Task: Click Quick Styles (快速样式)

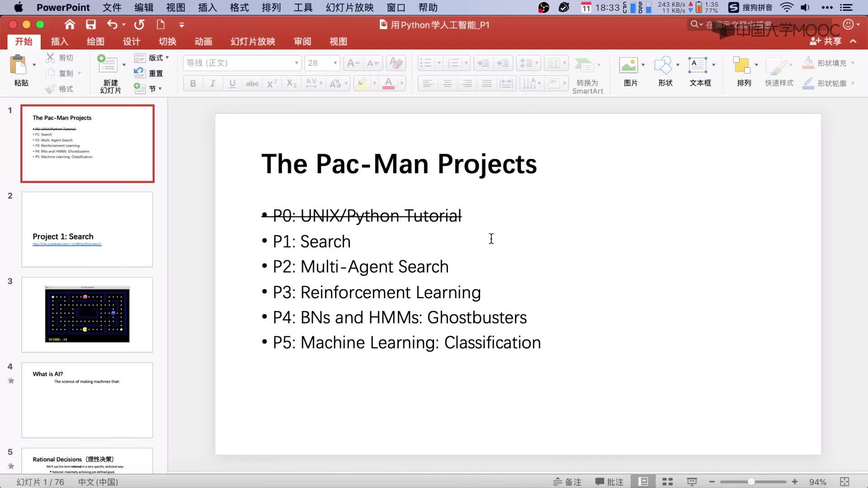Action: pyautogui.click(x=778, y=71)
